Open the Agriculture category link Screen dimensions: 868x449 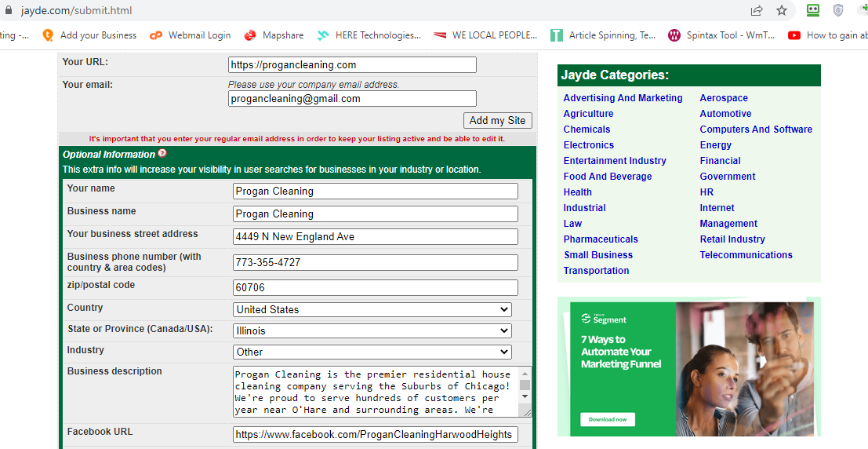click(x=588, y=114)
